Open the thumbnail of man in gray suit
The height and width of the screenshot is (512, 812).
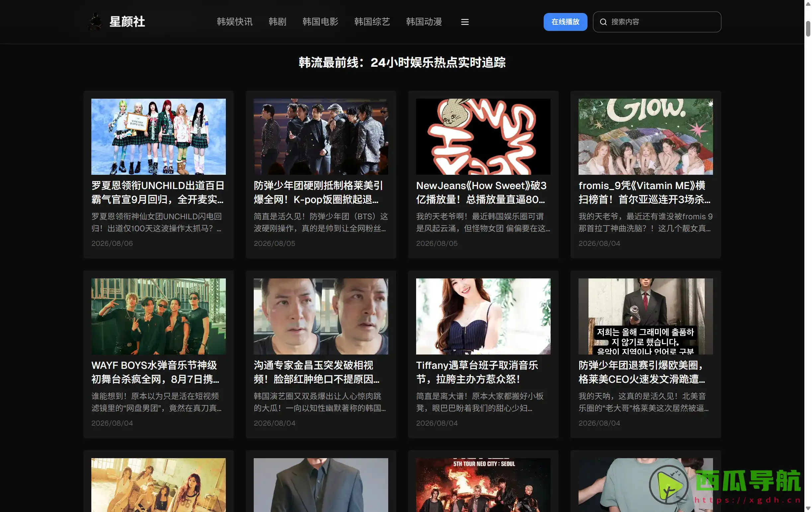click(321, 485)
